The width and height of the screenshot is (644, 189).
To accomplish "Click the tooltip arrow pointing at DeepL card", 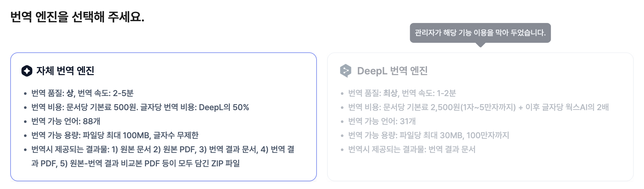I will [x=480, y=45].
